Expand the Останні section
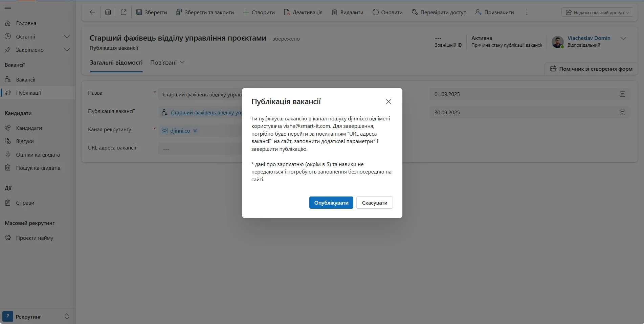The image size is (644, 324). tap(67, 36)
